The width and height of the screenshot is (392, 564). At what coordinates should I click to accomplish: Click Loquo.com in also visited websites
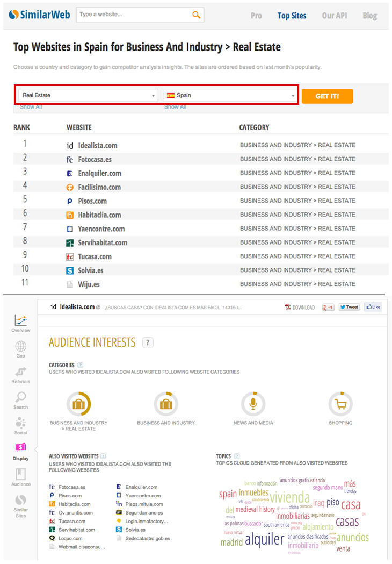(70, 539)
